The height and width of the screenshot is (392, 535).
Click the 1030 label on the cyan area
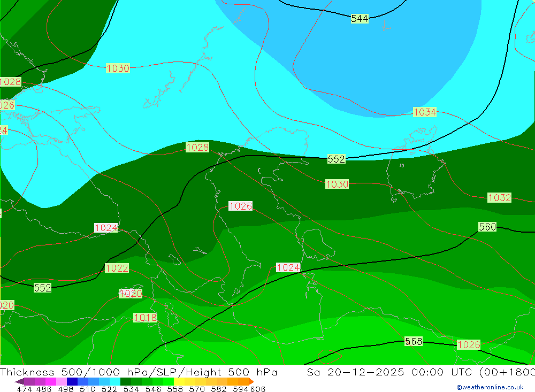coord(118,68)
